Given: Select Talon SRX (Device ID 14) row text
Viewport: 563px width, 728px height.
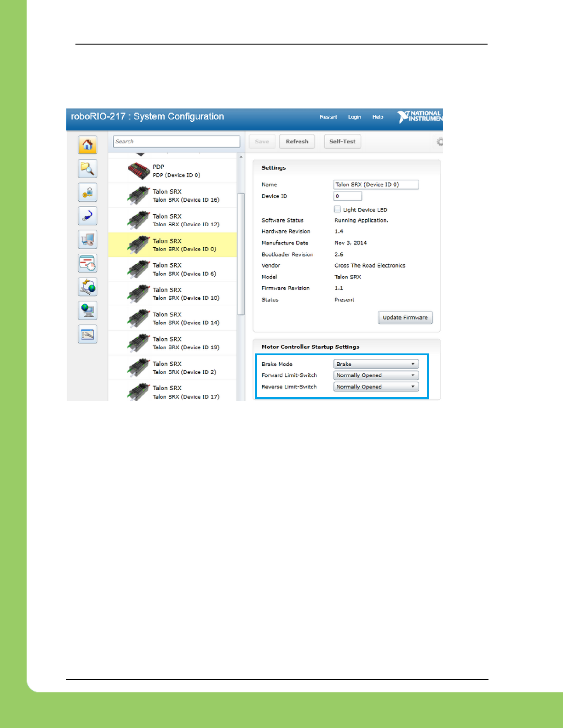Looking at the screenshot, I should (x=186, y=323).
